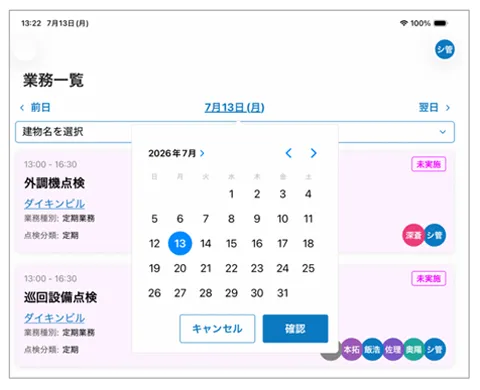This screenshot has width=480, height=390.
Task: Select day 11 in the calendar
Action: click(308, 219)
